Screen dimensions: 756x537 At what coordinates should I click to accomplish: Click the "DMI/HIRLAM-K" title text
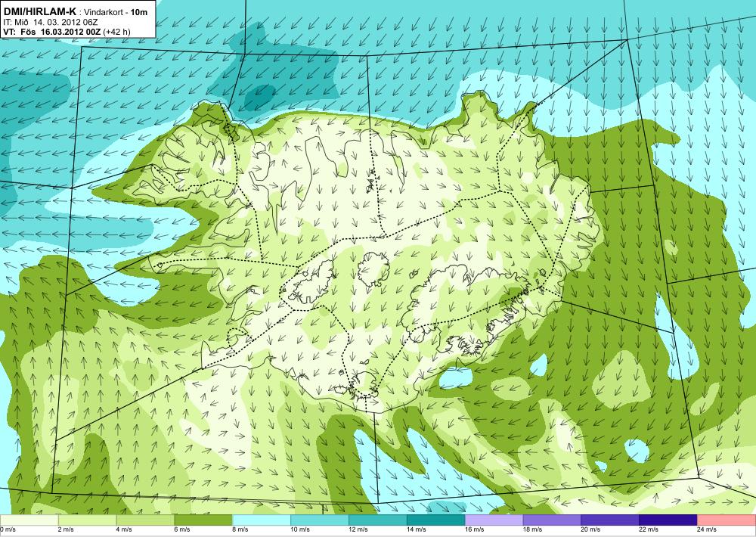tap(40, 12)
